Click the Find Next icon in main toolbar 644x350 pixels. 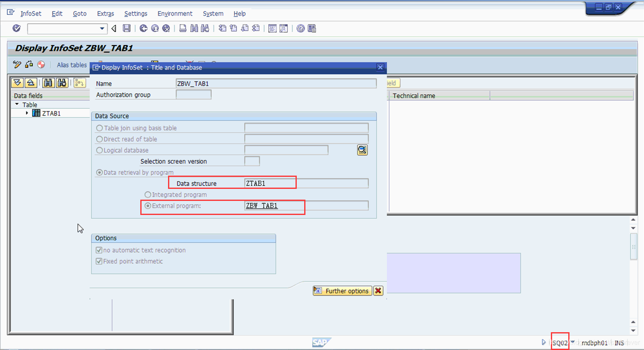click(x=205, y=28)
